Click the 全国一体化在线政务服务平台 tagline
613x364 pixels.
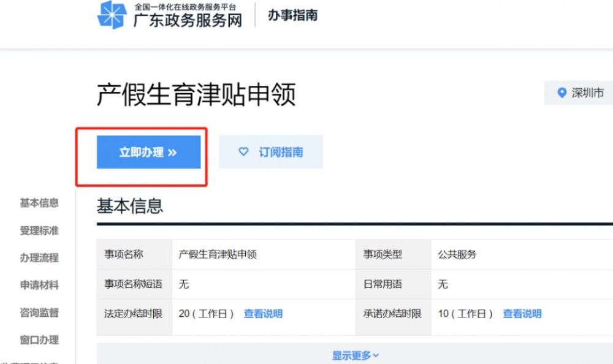pos(185,7)
